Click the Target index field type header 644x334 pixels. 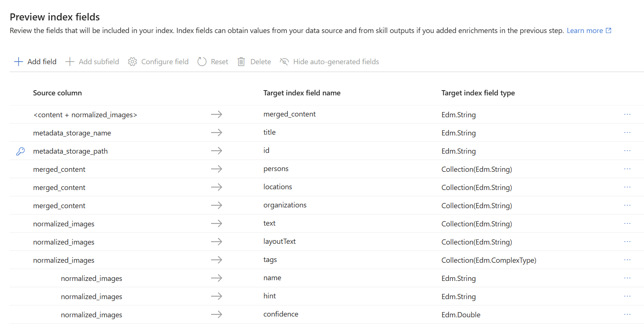[478, 93]
